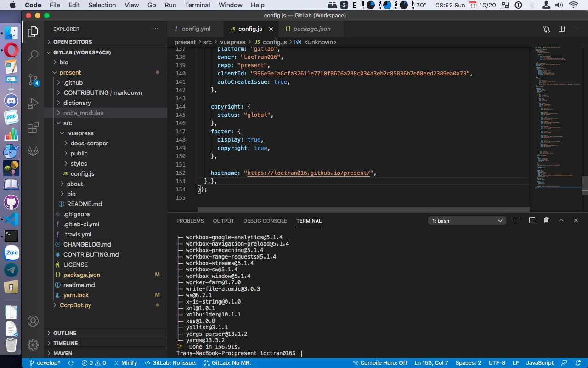
Task: Toggle Compile Hero status bar item
Action: 379,363
